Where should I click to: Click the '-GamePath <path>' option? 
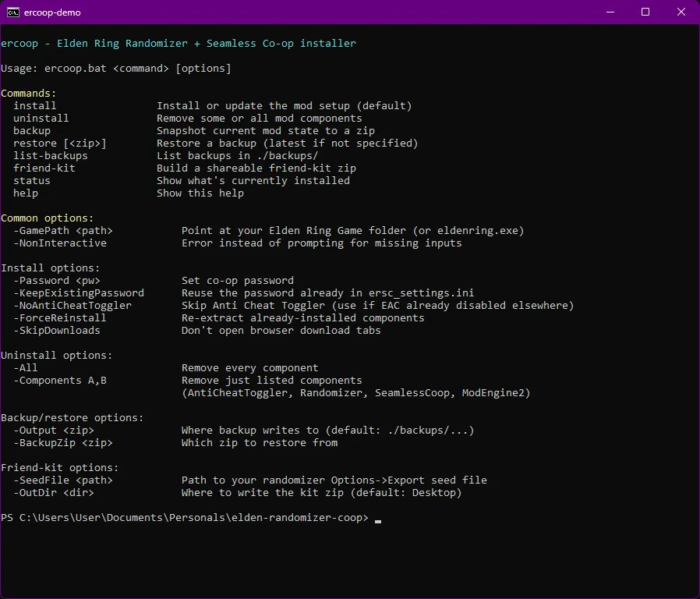(63, 231)
